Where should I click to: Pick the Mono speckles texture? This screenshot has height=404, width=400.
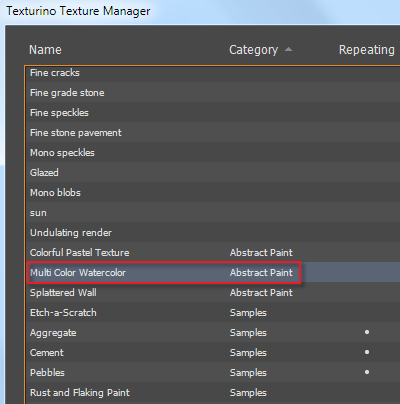[213, 152]
